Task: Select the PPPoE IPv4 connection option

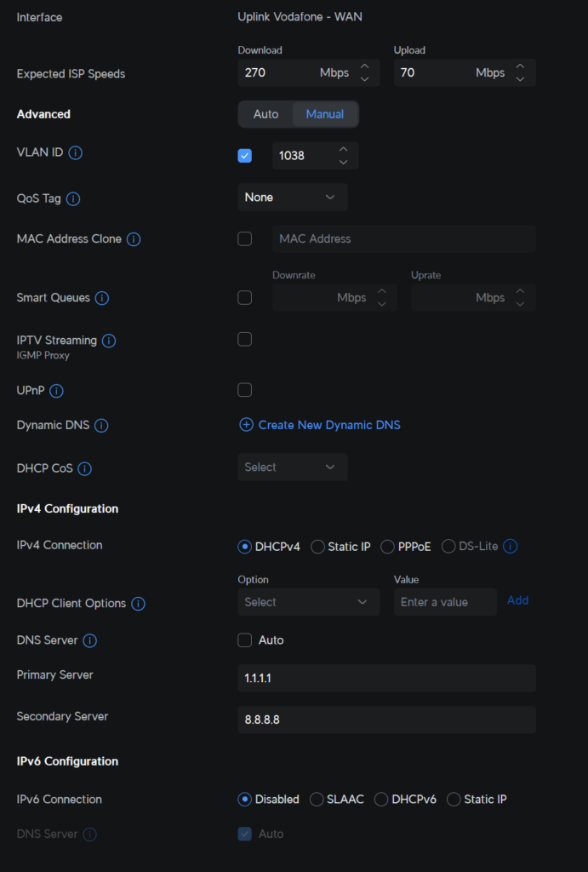Action: tap(388, 547)
